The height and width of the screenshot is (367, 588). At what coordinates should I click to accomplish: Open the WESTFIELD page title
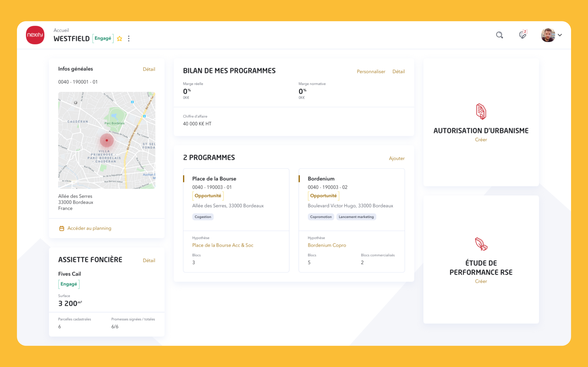click(72, 38)
